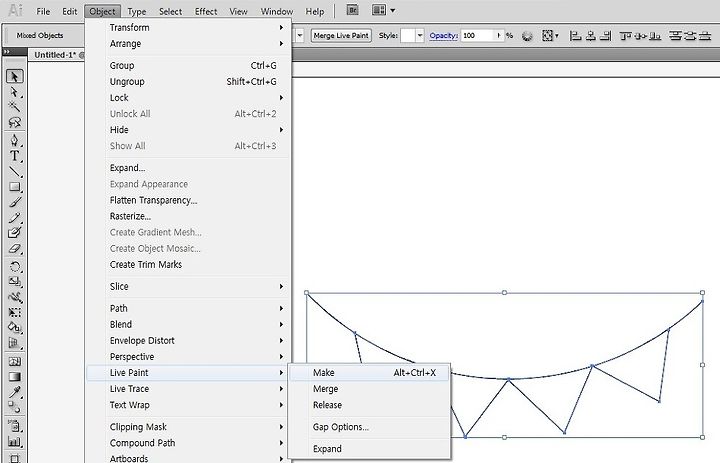Choose Make in Live Paint submenu

pyautogui.click(x=369, y=373)
